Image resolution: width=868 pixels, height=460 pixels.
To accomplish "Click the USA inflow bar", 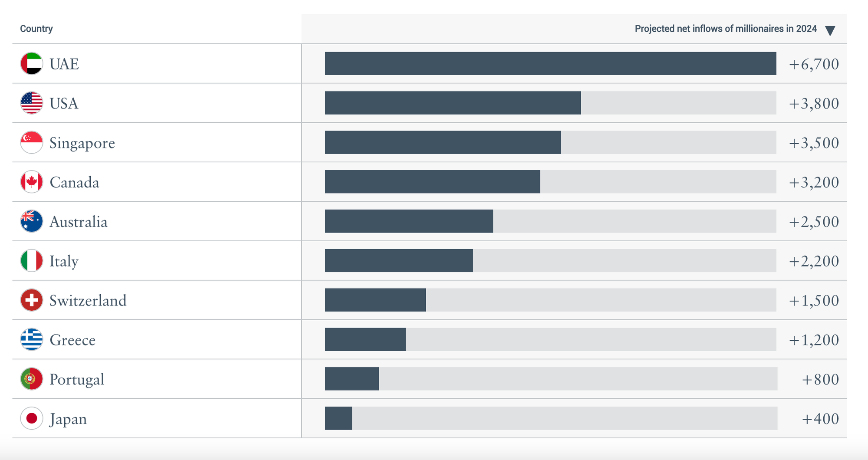I will (453, 103).
